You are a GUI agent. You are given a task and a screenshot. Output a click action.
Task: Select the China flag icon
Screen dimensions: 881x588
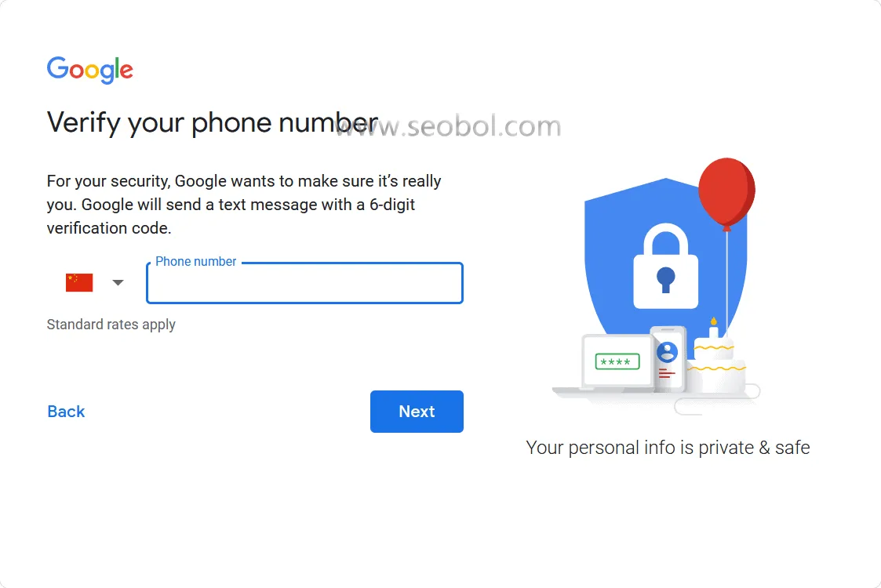pyautogui.click(x=79, y=282)
